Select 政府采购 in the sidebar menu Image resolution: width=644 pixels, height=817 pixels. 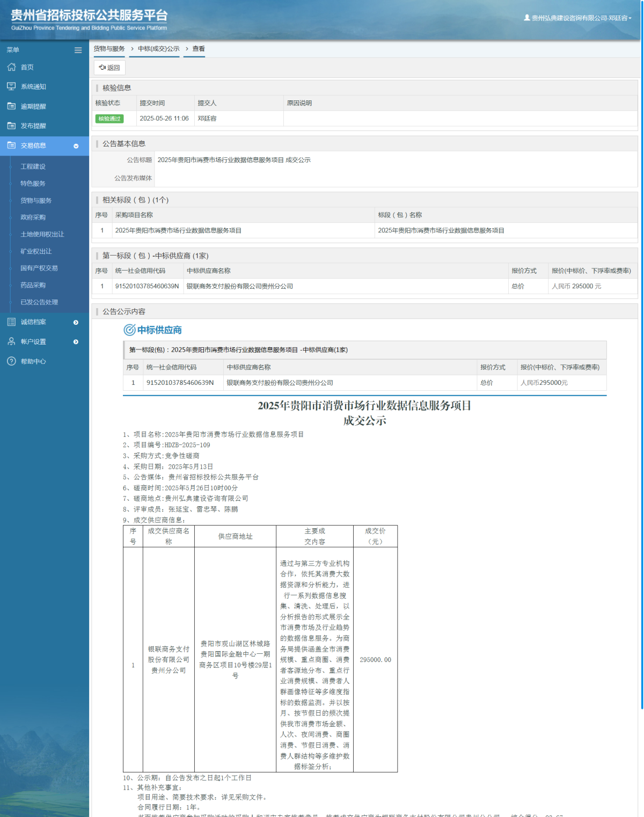32,217
